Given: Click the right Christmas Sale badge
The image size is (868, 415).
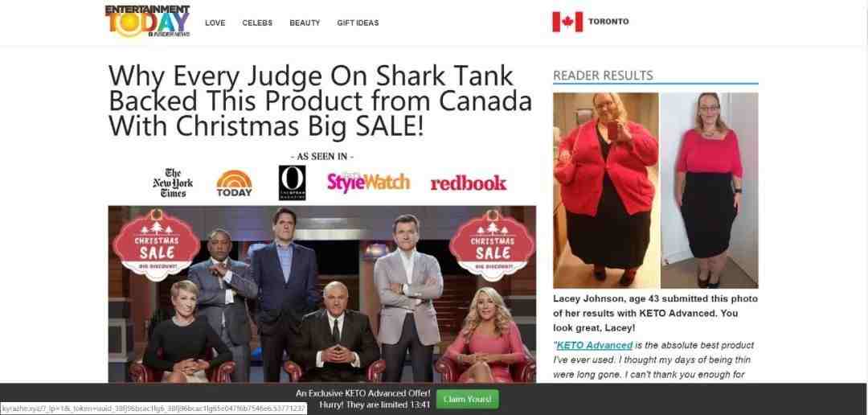Looking at the screenshot, I should click(x=492, y=244).
